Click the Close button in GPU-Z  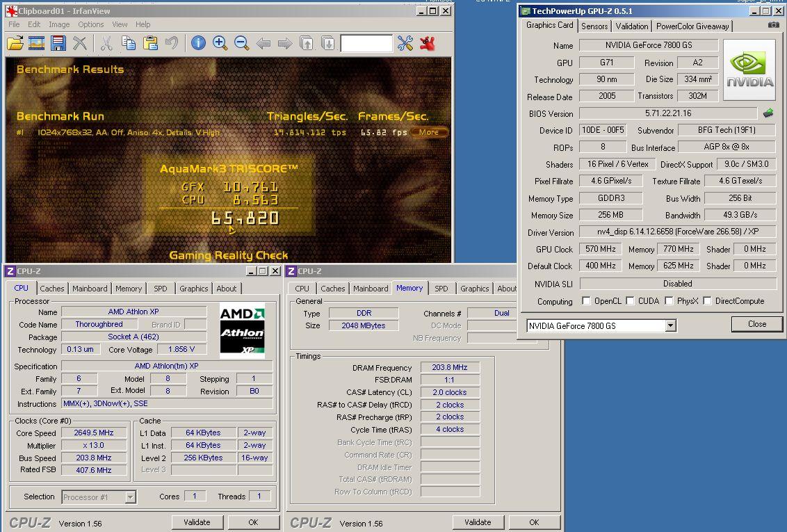757,324
